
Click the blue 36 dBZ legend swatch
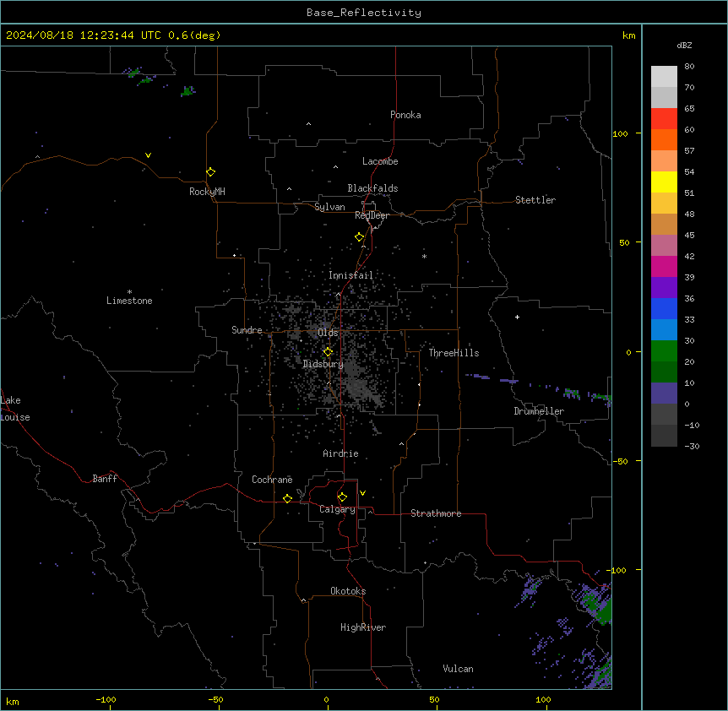pos(664,308)
